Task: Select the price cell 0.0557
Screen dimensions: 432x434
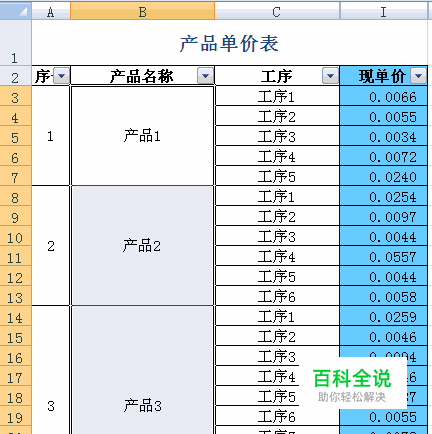Action: (x=383, y=256)
